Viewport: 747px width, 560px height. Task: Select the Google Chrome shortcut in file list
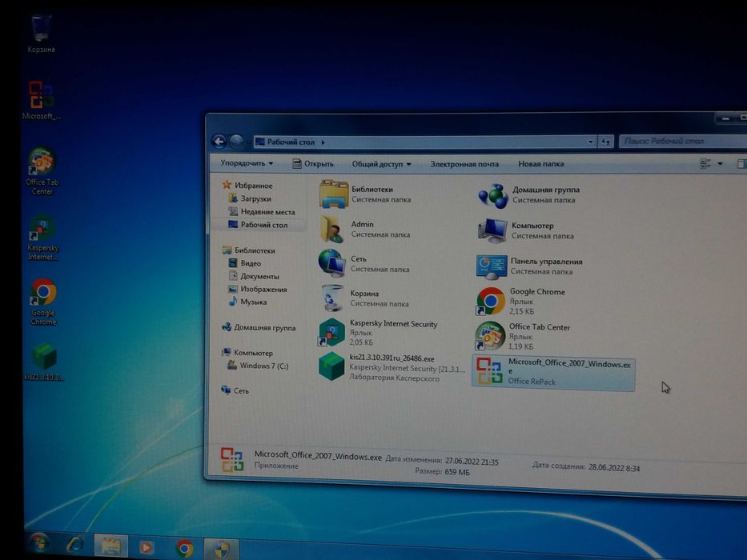pyautogui.click(x=491, y=301)
